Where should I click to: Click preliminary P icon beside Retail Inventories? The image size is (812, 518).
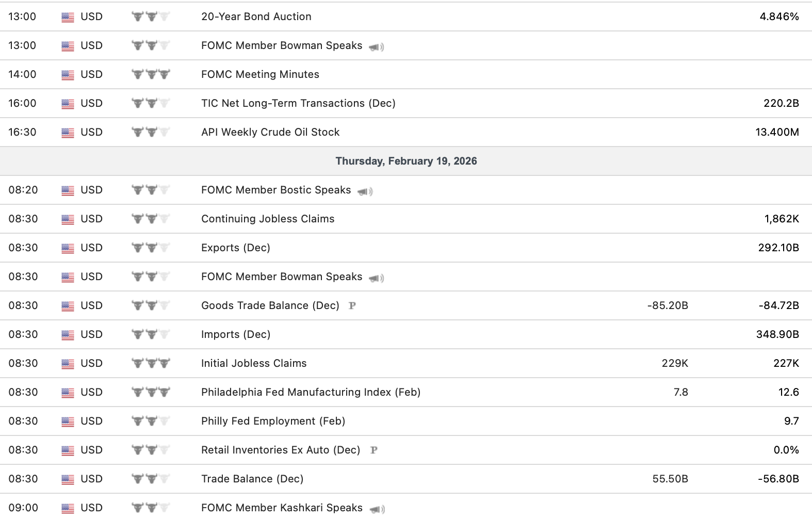pyautogui.click(x=374, y=450)
